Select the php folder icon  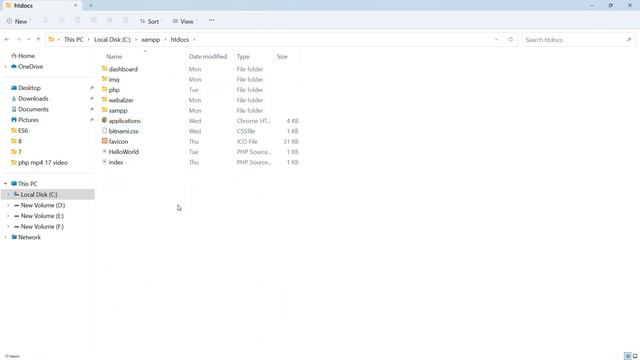[104, 89]
